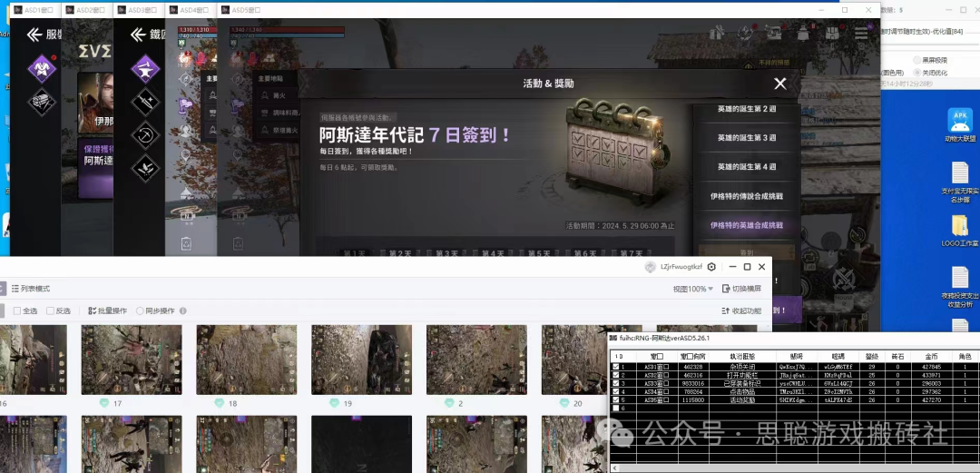Click the 批量操作 button
Screen dimensions: 980x473
tap(107, 311)
